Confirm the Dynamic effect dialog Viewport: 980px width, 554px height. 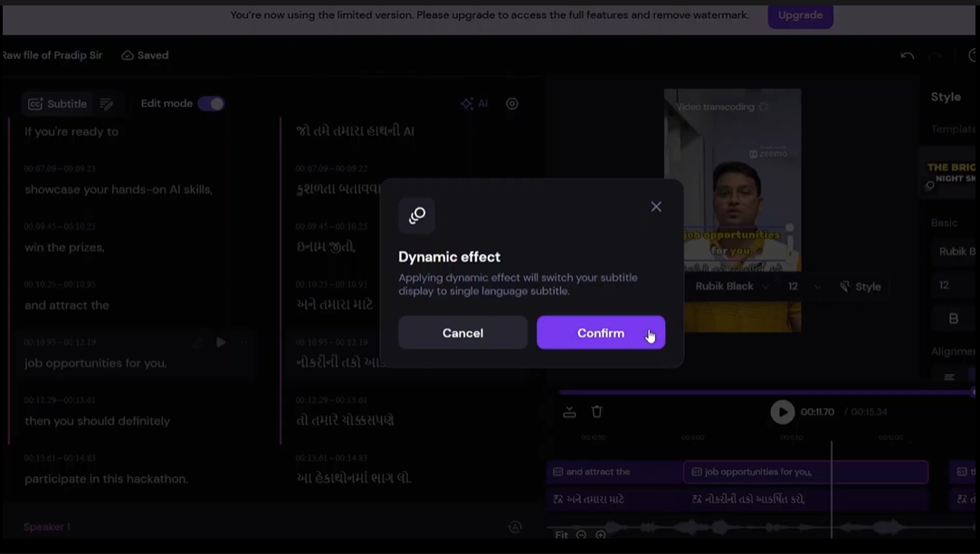(601, 332)
